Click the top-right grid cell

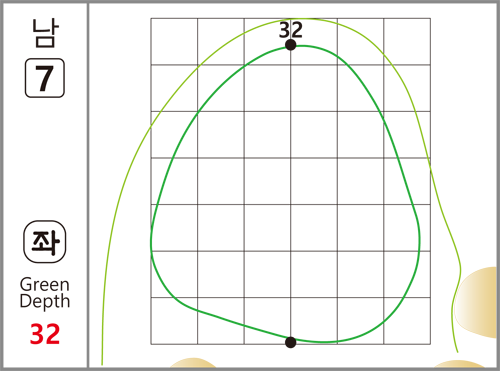click(x=407, y=42)
